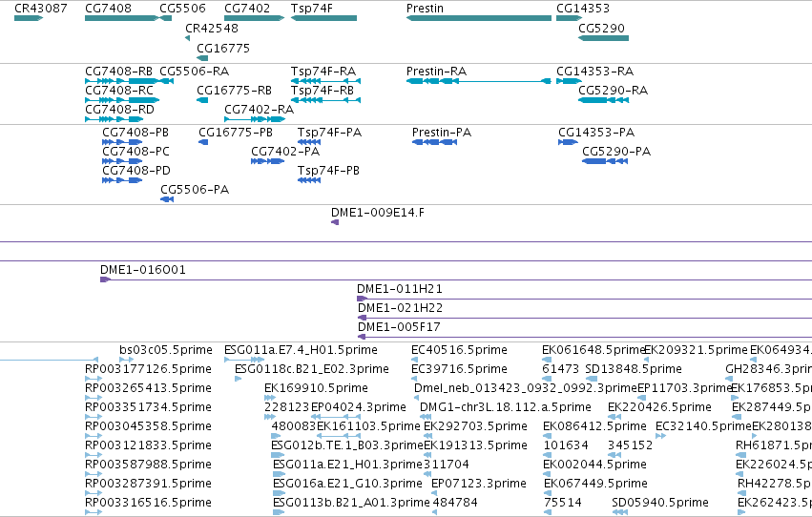
Task: Select the CG5506 gene feature
Action: pyautogui.click(x=166, y=18)
